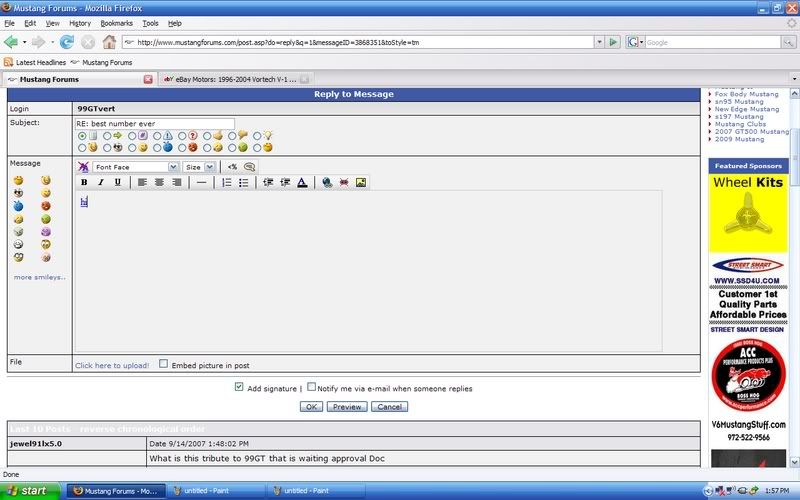The width and height of the screenshot is (800, 500).
Task: Click the outdent icon left of indent
Action: point(268,182)
